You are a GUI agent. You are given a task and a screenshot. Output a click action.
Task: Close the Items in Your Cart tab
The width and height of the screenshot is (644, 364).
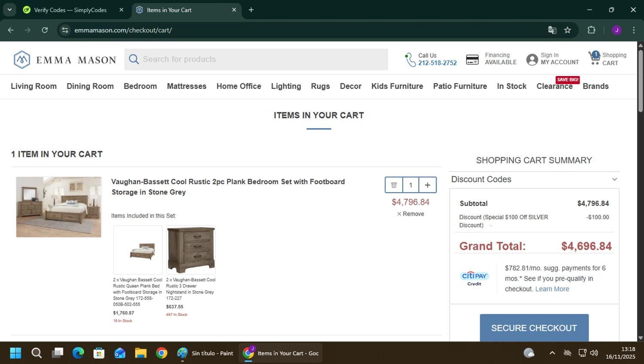234,10
